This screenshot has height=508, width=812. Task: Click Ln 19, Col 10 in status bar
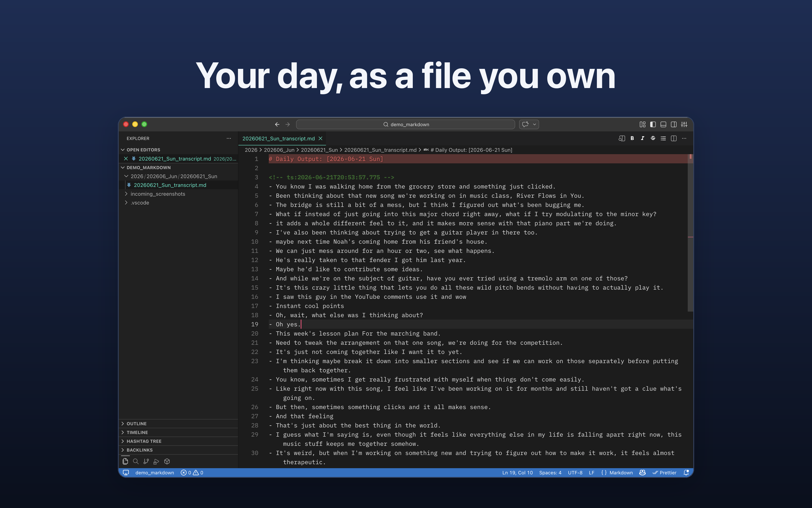point(517,473)
